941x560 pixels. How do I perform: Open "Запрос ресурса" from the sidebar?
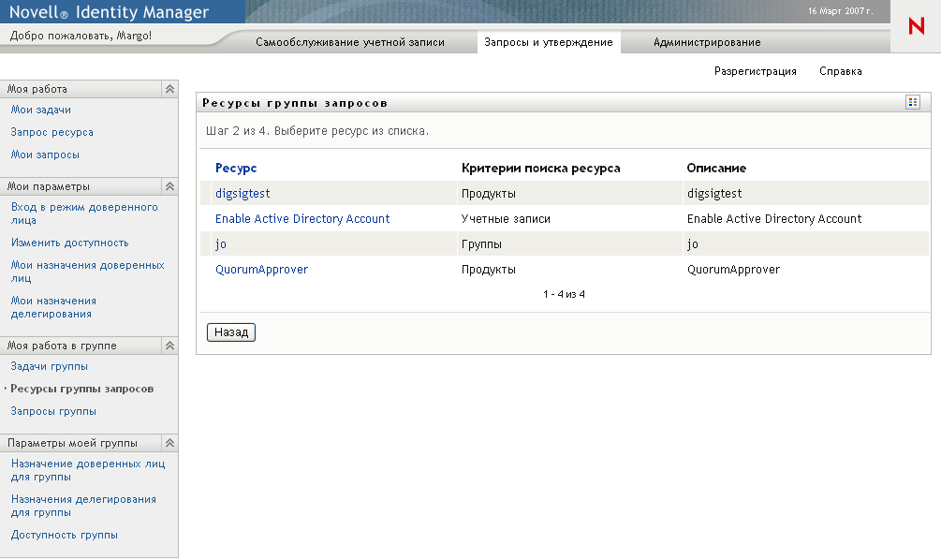[52, 132]
